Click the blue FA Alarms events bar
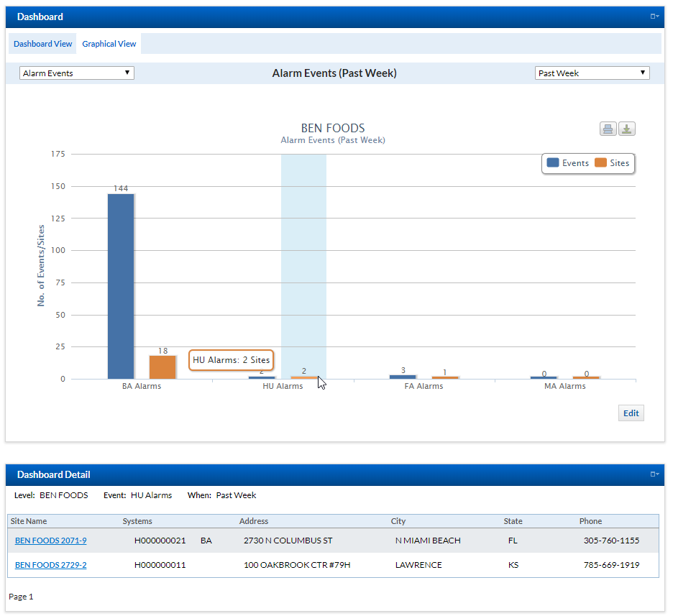 403,377
